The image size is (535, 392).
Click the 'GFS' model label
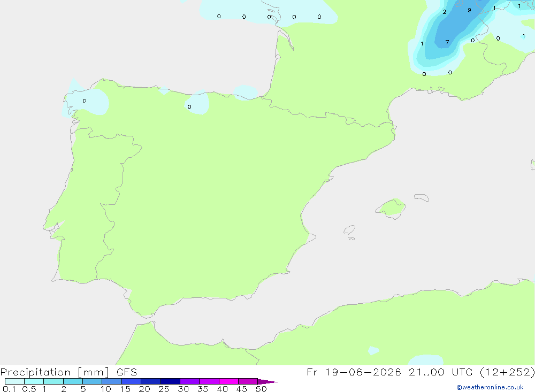pyautogui.click(x=127, y=372)
